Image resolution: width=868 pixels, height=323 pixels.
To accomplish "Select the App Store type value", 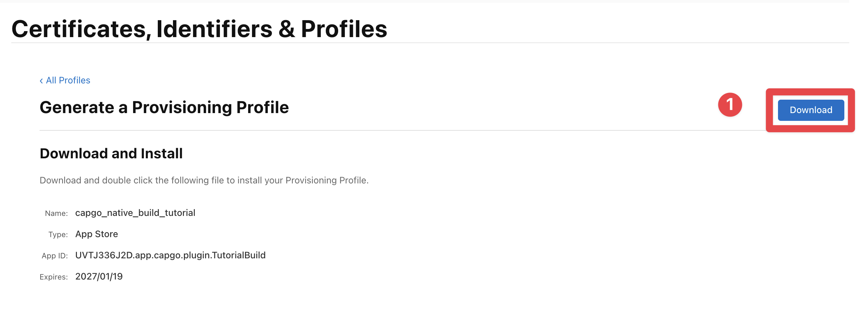I will [97, 234].
